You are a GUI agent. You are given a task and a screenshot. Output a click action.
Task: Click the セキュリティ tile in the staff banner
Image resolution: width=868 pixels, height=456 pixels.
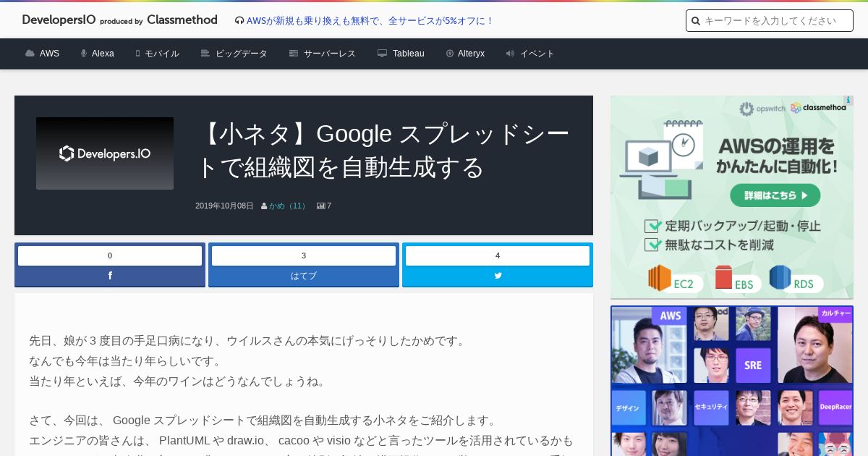[711, 407]
